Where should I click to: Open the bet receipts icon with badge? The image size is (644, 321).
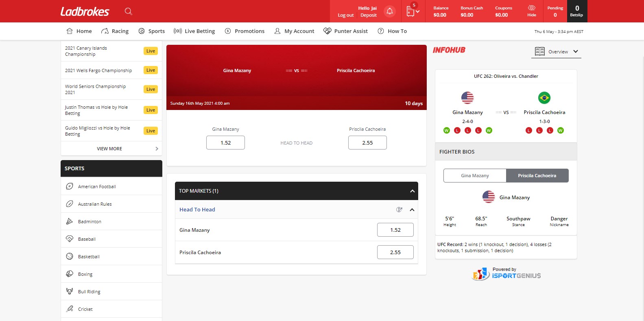(413, 11)
